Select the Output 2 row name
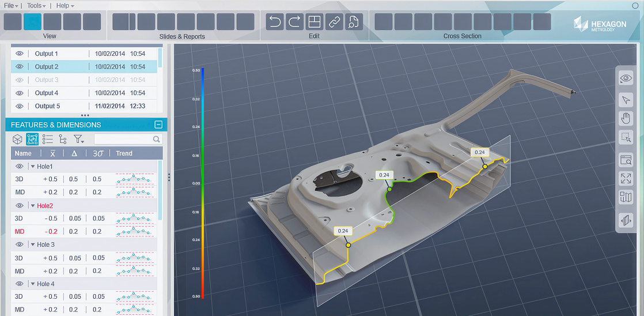Image resolution: width=644 pixels, height=316 pixels. pyautogui.click(x=47, y=66)
